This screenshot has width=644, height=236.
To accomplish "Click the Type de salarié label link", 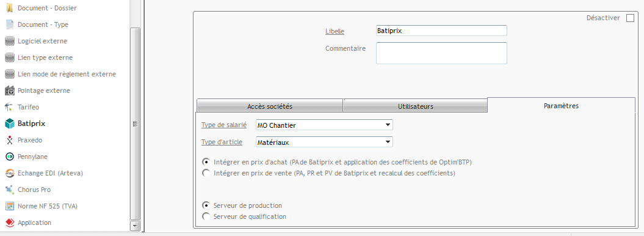I will tap(224, 125).
